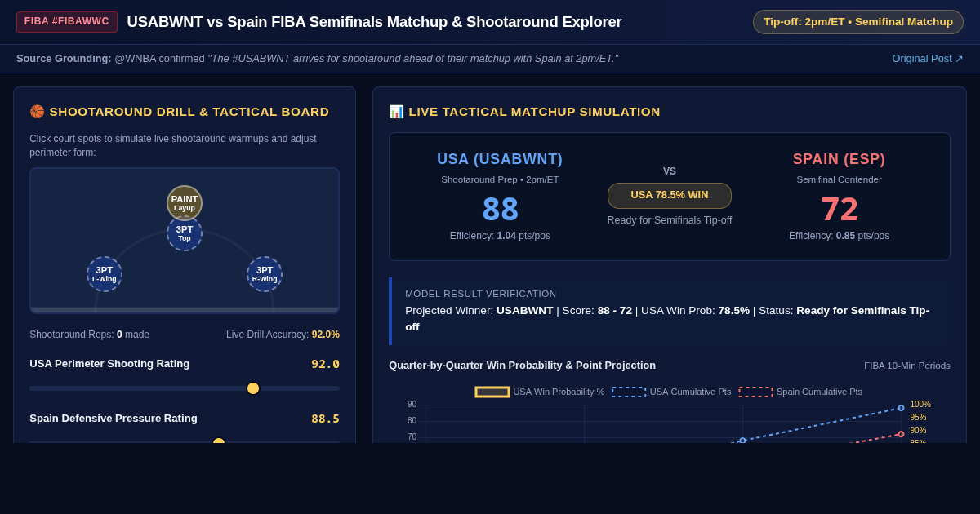The width and height of the screenshot is (980, 514).
Task: Click the FIBA #FIBAWWC badge
Action: point(67,22)
